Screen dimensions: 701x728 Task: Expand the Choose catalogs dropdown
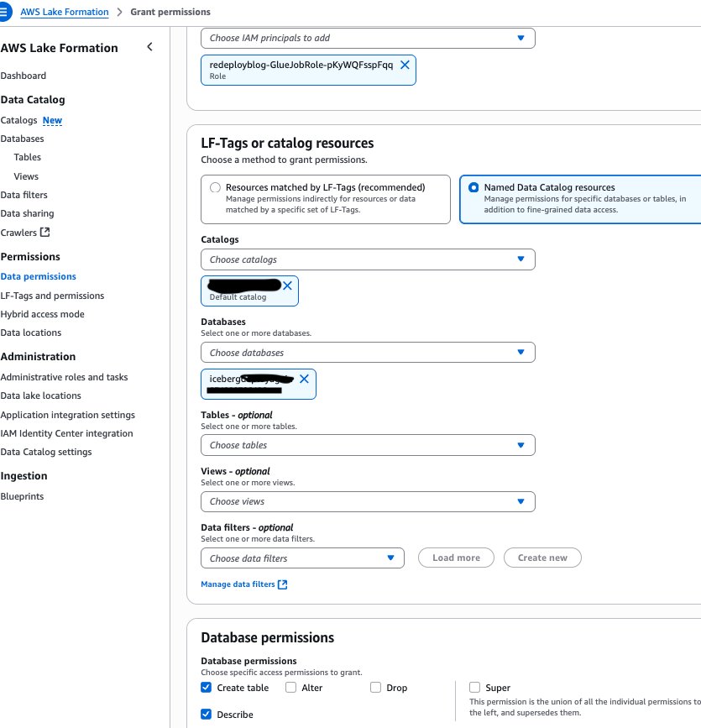coord(368,259)
